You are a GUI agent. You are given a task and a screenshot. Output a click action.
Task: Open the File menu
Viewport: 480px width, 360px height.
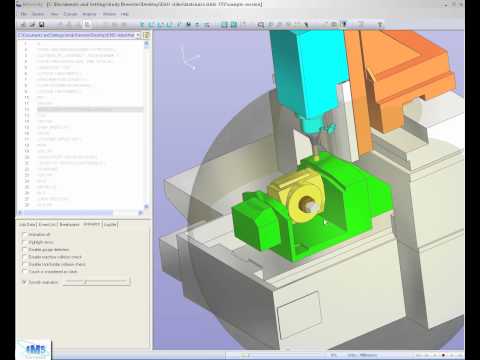pyautogui.click(x=24, y=14)
